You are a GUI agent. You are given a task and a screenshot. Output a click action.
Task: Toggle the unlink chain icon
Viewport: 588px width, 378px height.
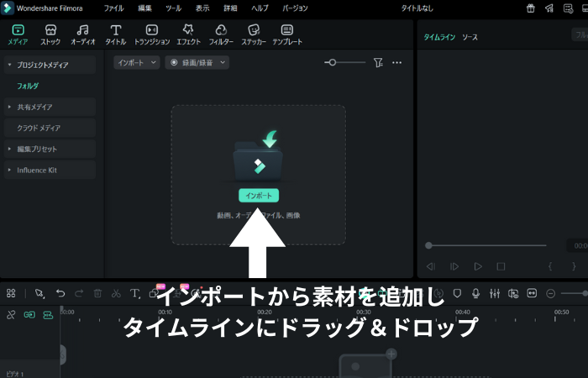coord(11,315)
